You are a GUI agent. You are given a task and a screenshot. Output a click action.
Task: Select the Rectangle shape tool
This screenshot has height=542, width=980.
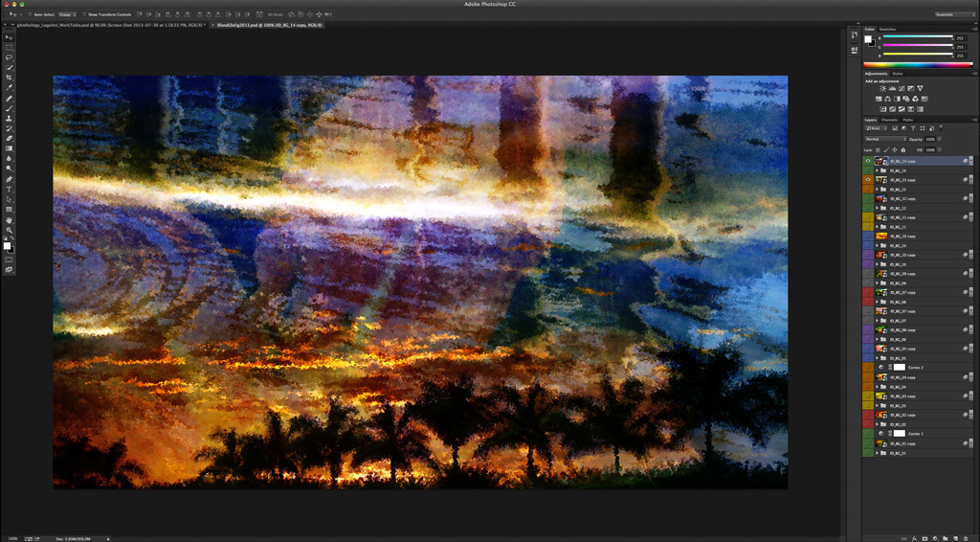(x=9, y=210)
